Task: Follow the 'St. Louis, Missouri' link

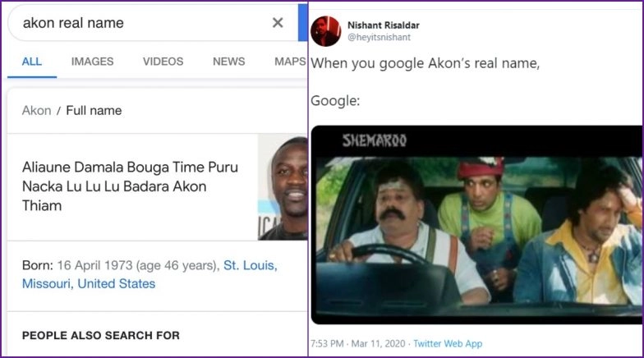Action: point(149,274)
